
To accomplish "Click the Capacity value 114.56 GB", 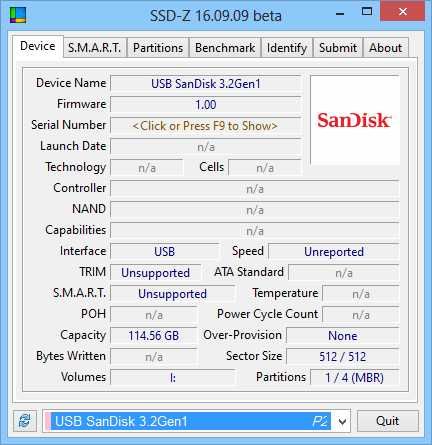I will 154,336.
